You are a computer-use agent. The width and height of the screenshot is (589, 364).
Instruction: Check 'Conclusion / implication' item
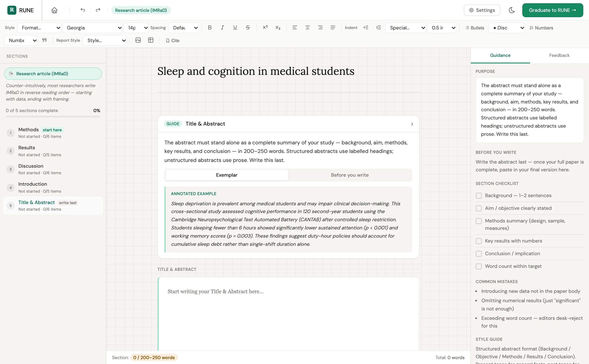click(479, 254)
